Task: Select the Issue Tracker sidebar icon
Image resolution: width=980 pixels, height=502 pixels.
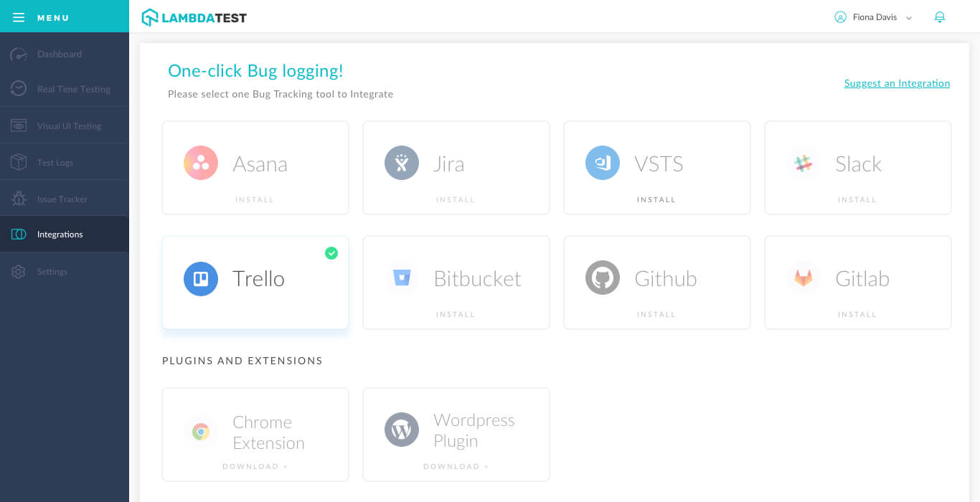Action: pyautogui.click(x=18, y=197)
